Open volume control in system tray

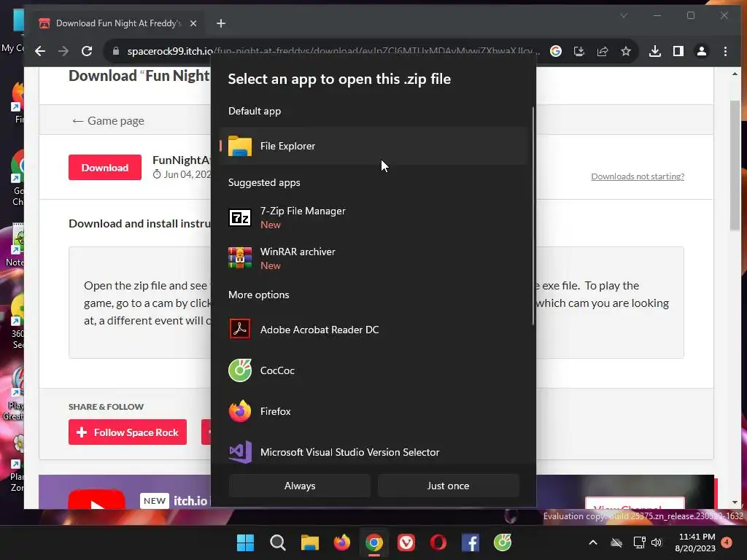(x=657, y=542)
